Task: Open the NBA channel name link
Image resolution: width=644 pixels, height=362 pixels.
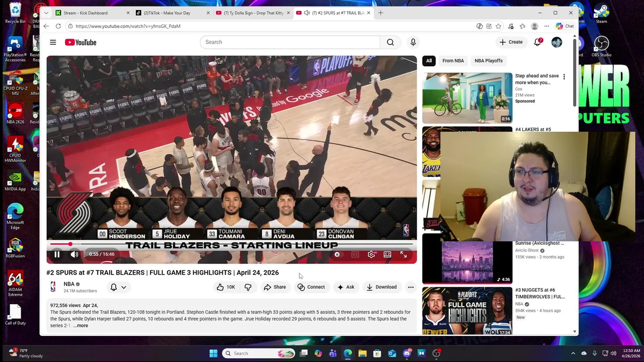Action: [x=69, y=284]
